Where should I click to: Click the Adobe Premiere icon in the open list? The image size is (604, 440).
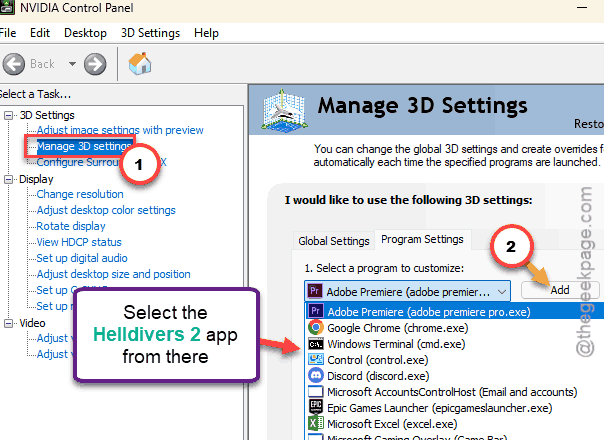[316, 311]
